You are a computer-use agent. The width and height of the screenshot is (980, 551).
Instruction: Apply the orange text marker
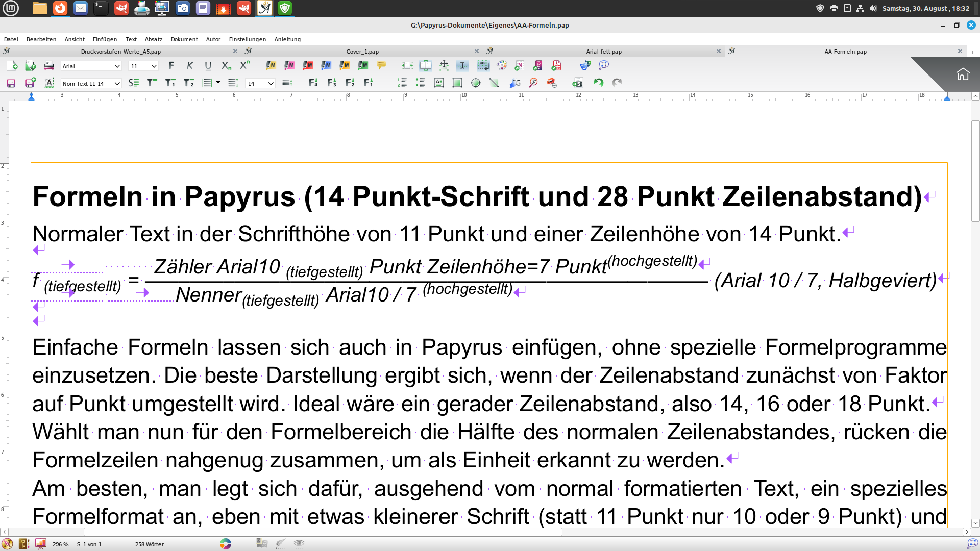coord(345,65)
